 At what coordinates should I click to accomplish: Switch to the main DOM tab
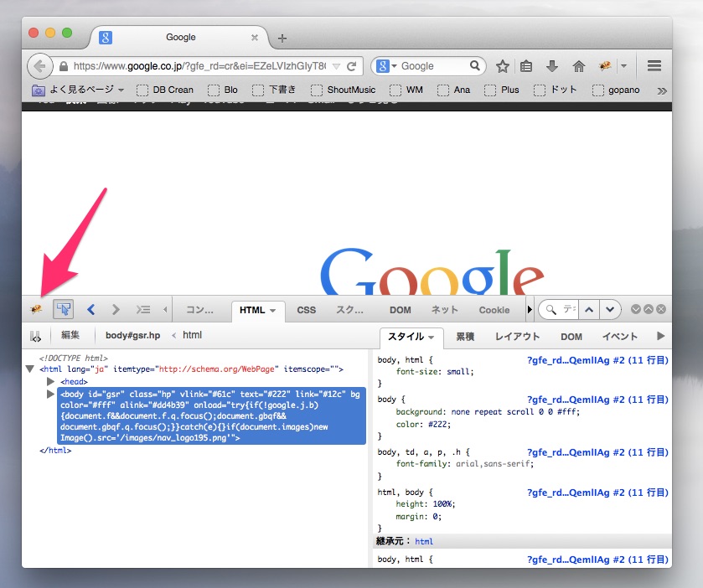click(x=400, y=310)
